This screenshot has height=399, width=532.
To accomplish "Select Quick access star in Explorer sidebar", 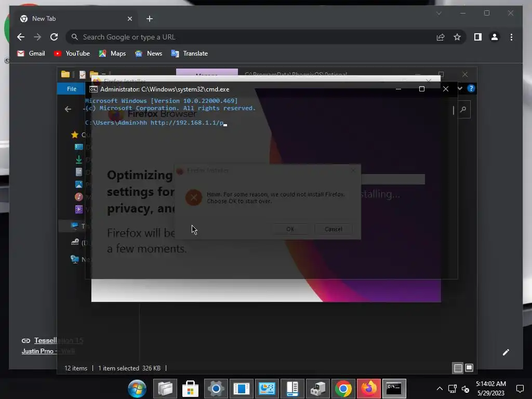I will pyautogui.click(x=75, y=135).
